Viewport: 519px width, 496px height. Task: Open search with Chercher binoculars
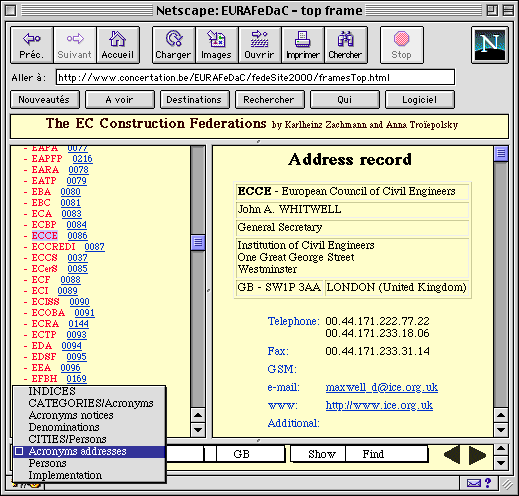click(346, 45)
